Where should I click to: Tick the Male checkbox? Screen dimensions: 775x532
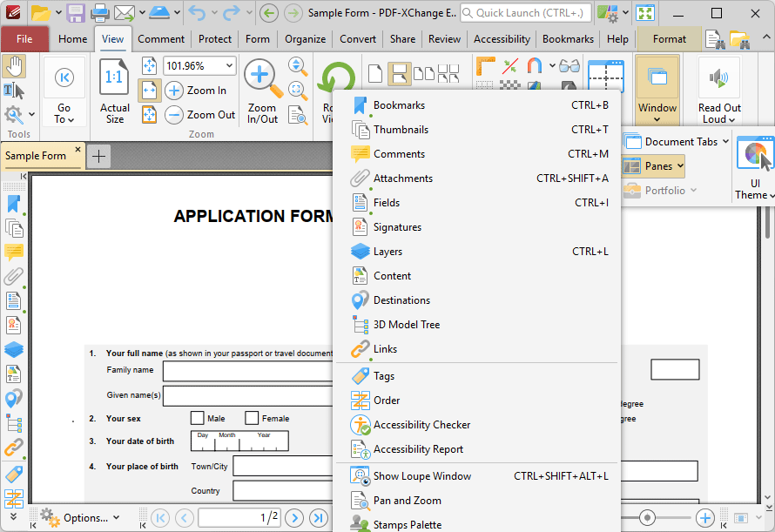tap(197, 418)
